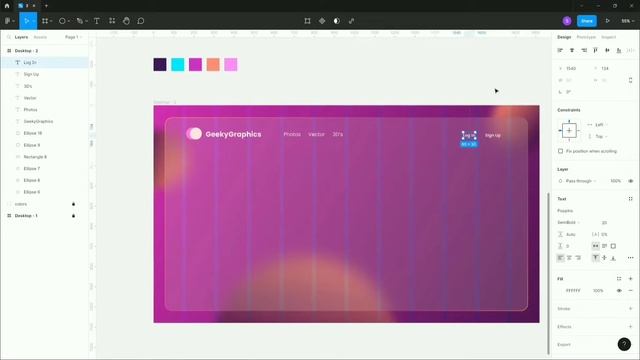Switch to the Inspect tab

(608, 37)
